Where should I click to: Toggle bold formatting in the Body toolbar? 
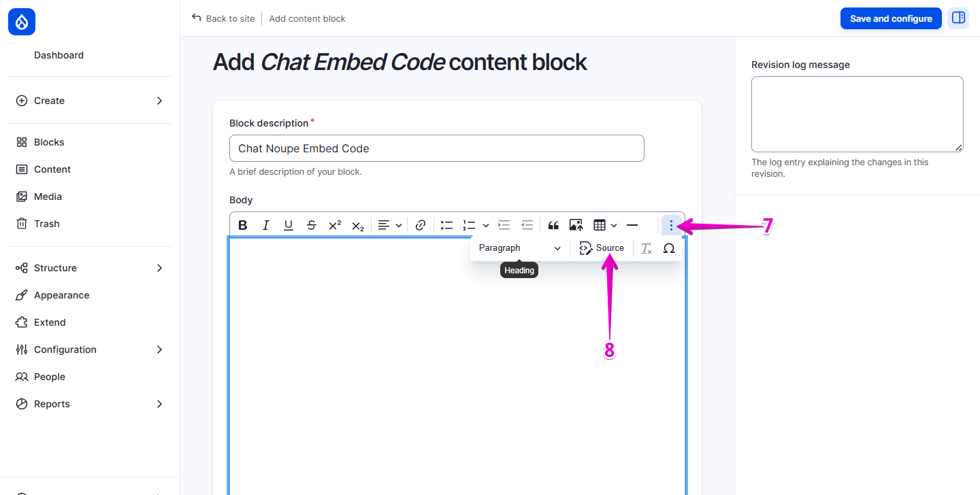pyautogui.click(x=243, y=224)
